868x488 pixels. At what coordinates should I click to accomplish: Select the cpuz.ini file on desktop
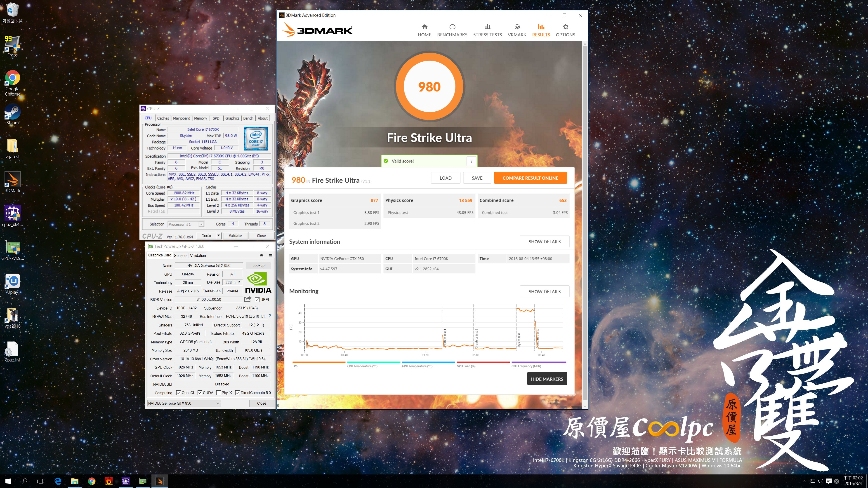pyautogui.click(x=12, y=352)
